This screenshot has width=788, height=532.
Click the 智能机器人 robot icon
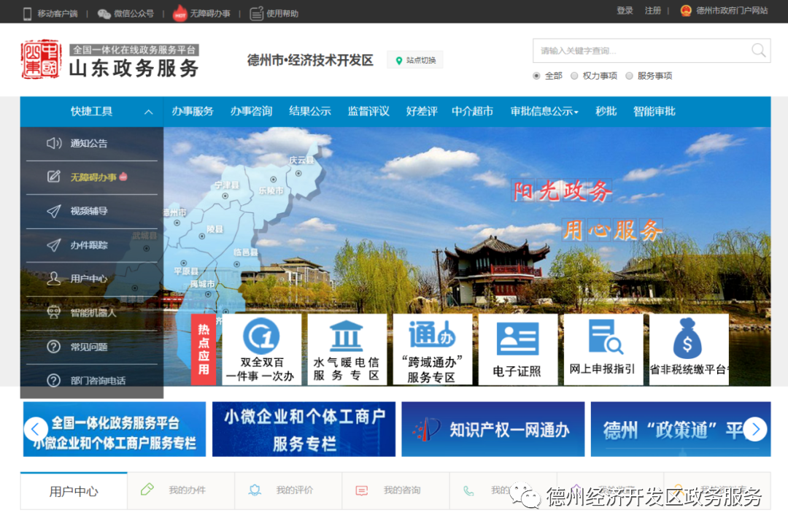pyautogui.click(x=54, y=312)
